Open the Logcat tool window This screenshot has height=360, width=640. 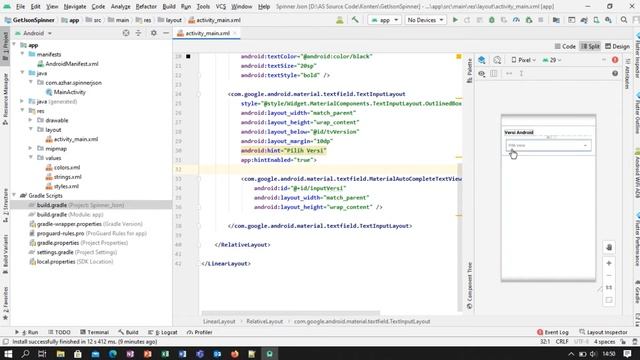163,332
